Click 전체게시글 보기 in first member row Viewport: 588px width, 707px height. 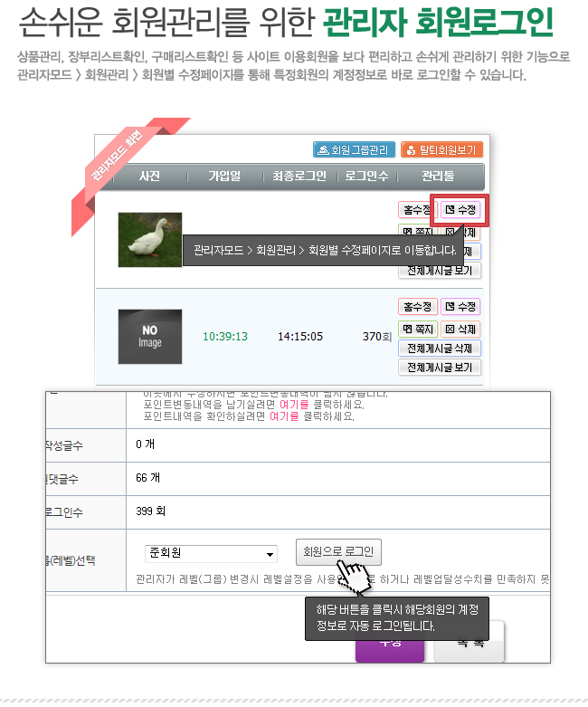(440, 272)
